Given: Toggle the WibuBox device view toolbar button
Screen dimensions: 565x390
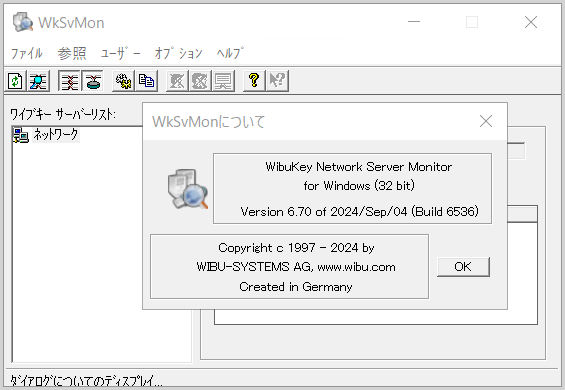Looking at the screenshot, I should pyautogui.click(x=93, y=81).
